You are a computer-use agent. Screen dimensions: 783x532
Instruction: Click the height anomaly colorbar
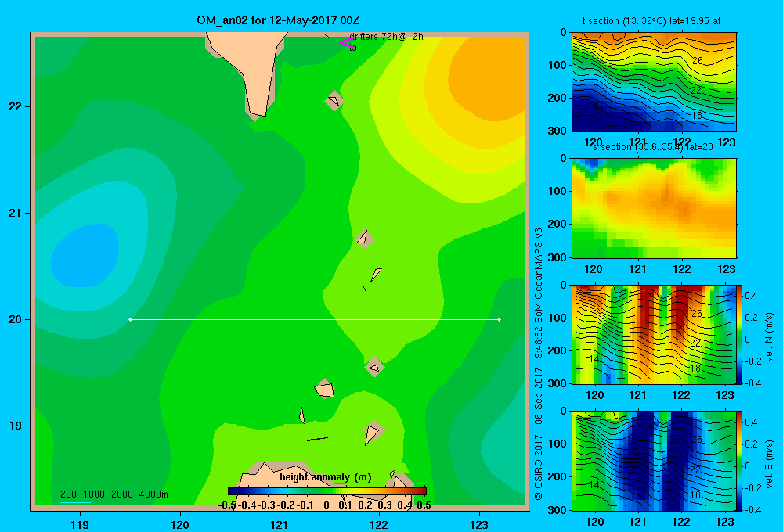coord(327,491)
